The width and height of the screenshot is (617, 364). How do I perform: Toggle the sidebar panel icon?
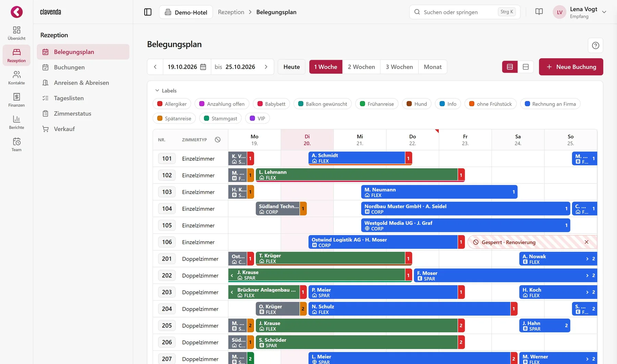pyautogui.click(x=148, y=12)
